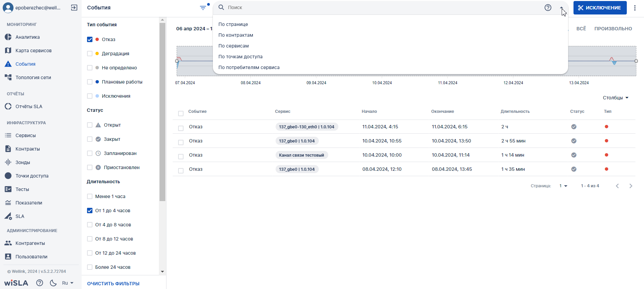Check Запланирован status filter
Screen dimensions: 644x289
pos(90,153)
